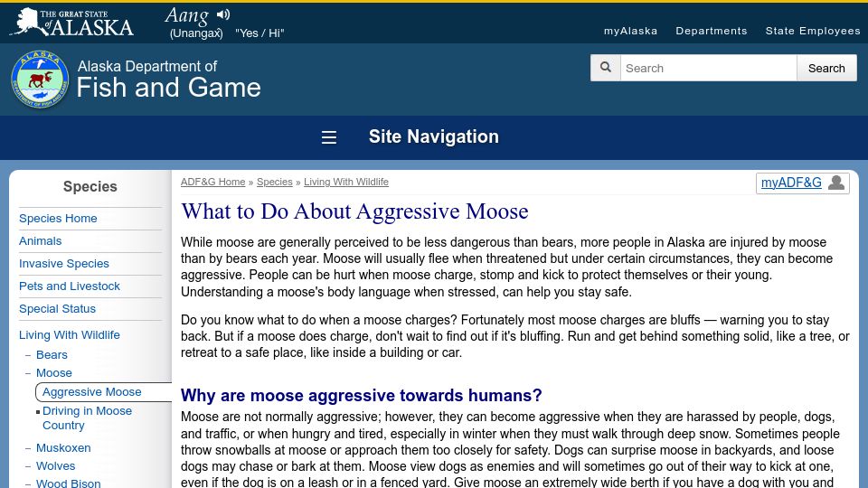Viewport: 868px width, 488px height.
Task: Go to Living With Wildlife breadcrumb
Action: pyautogui.click(x=346, y=182)
